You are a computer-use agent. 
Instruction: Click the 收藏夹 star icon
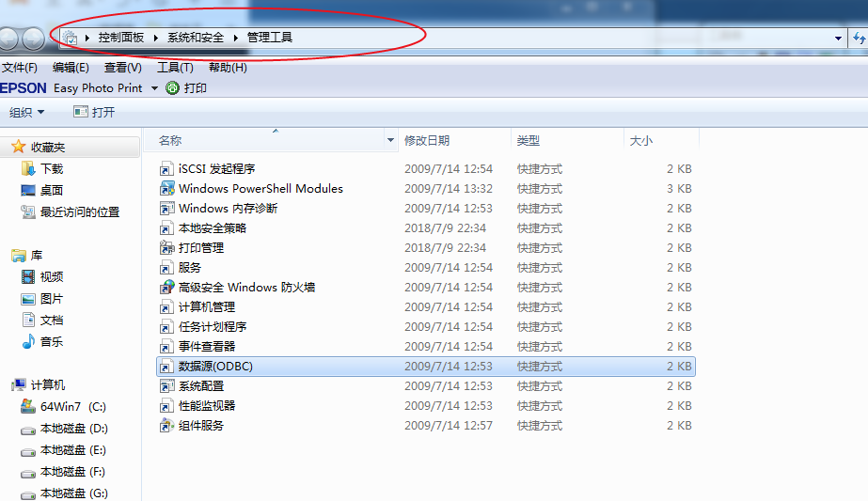point(18,147)
